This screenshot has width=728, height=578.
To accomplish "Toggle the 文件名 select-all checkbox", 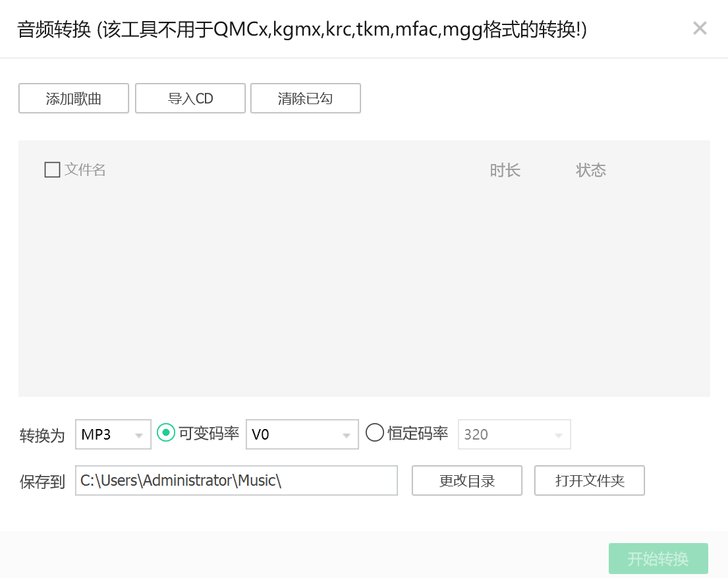I will pyautogui.click(x=51, y=169).
